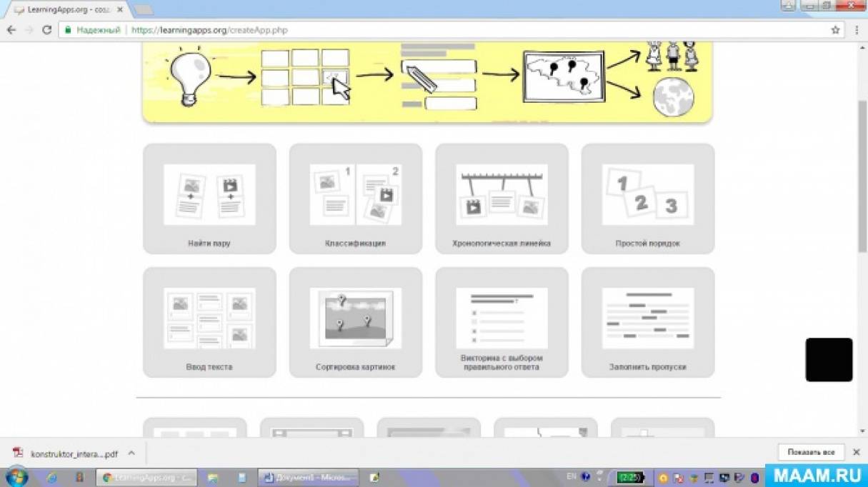868x487 pixels.
Task: Choose Викторина с выбором правильного ответа
Action: pos(502,322)
